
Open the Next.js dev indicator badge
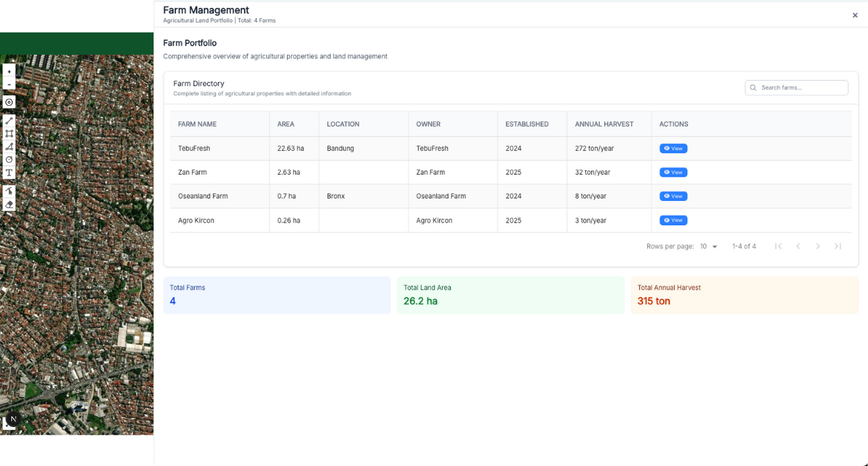13,419
